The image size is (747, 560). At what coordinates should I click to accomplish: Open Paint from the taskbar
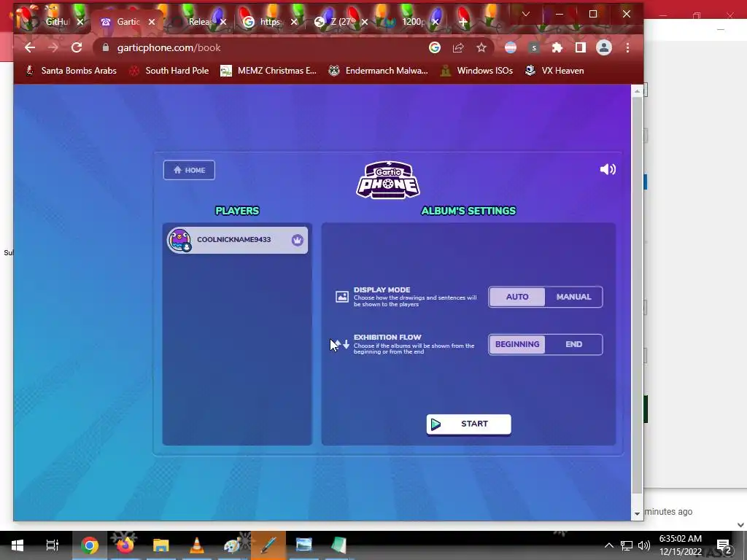233,545
